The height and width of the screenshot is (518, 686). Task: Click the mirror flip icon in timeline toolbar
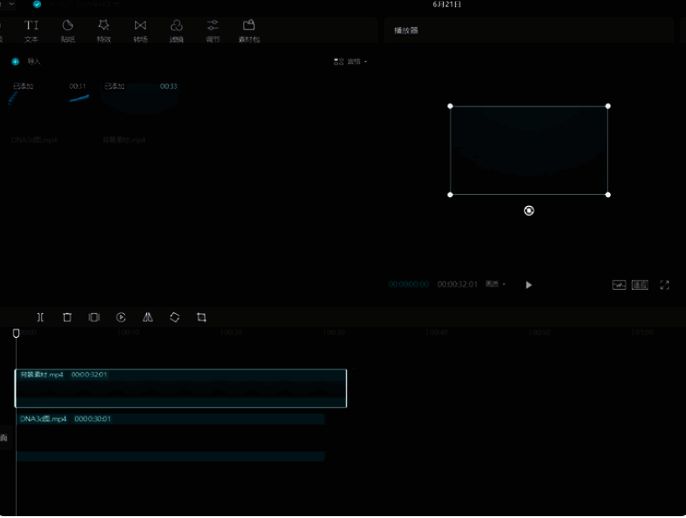coord(148,317)
